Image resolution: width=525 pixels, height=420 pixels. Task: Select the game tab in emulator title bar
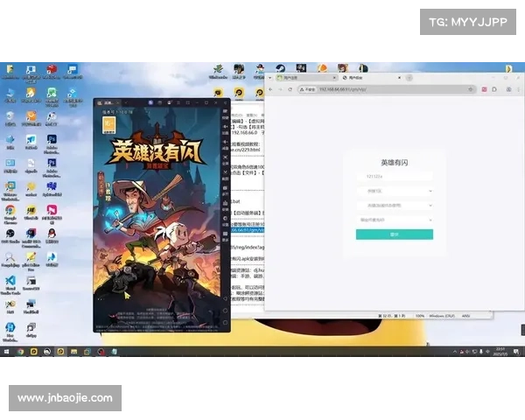[x=108, y=103]
